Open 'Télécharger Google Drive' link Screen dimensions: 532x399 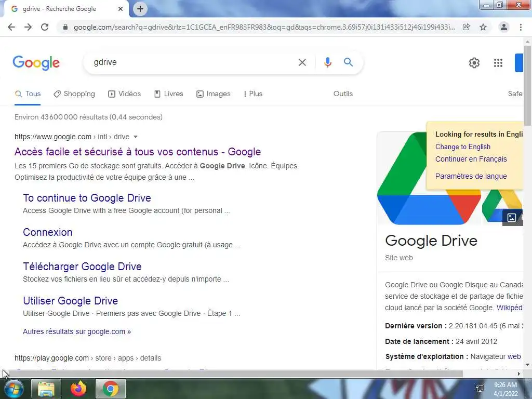tap(82, 267)
